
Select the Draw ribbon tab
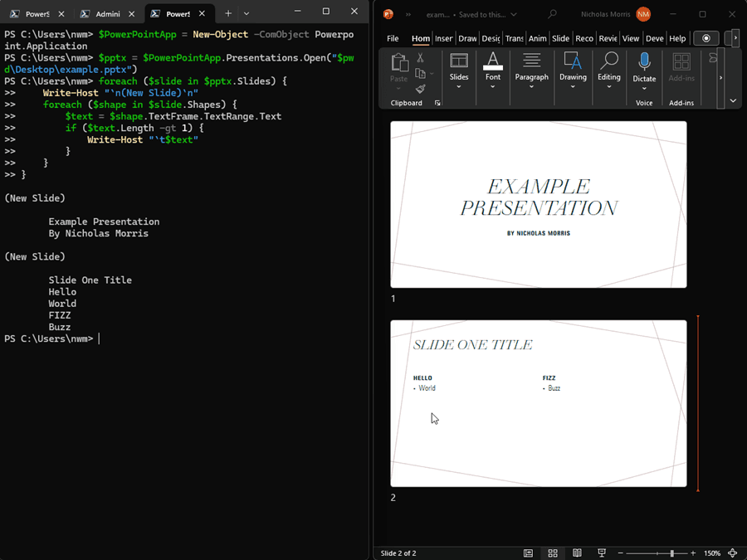(467, 38)
